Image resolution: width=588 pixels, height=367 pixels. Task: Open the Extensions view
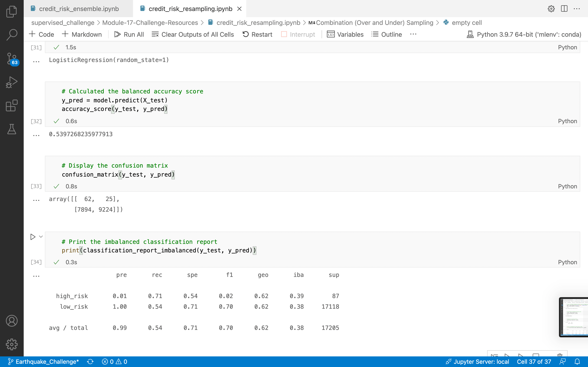[x=11, y=106]
